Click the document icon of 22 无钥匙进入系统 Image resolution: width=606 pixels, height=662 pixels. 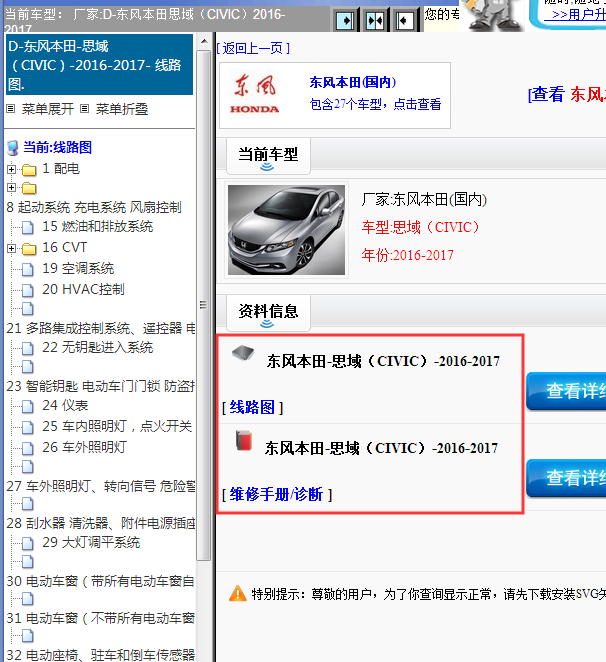click(x=28, y=348)
